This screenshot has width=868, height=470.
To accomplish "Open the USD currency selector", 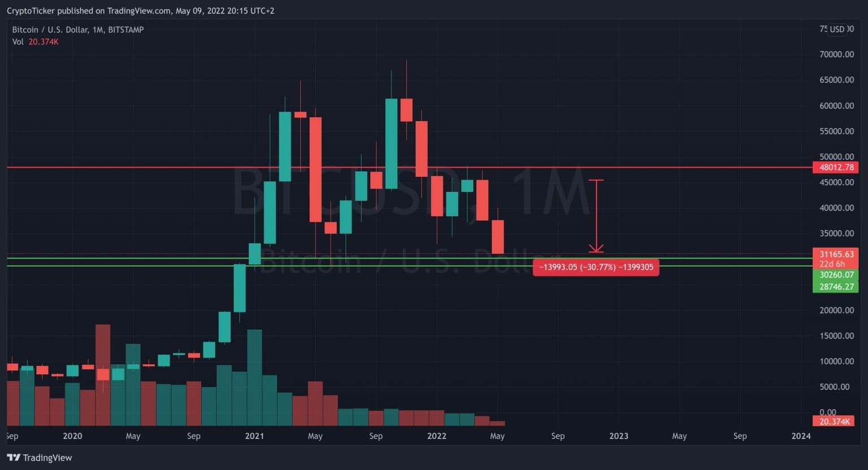I will click(x=836, y=29).
